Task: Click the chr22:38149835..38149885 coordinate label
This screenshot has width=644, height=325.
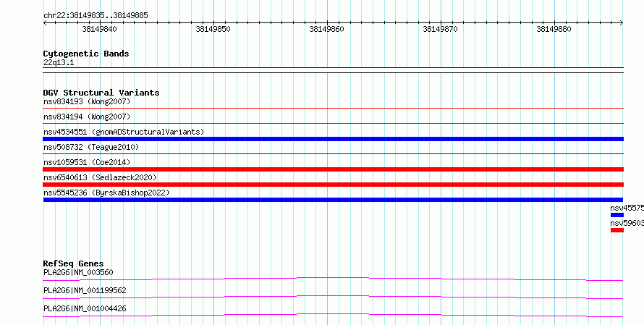Action: pos(96,16)
